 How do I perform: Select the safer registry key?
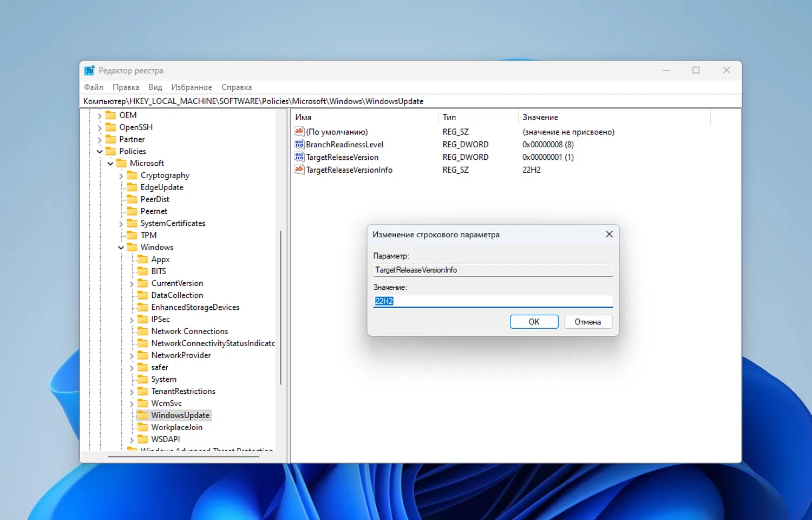click(160, 367)
